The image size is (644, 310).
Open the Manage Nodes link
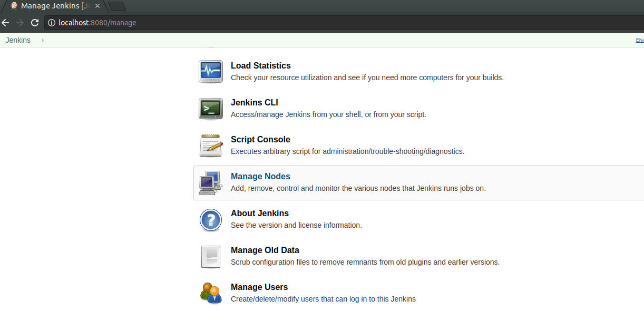[x=260, y=177]
